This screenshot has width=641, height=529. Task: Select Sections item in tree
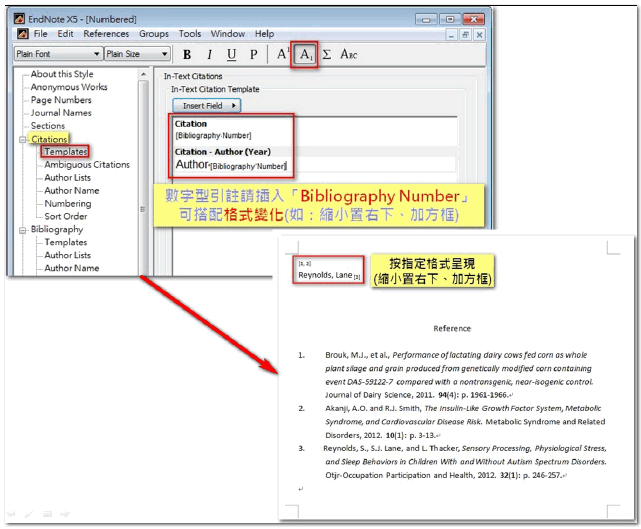pos(48,126)
